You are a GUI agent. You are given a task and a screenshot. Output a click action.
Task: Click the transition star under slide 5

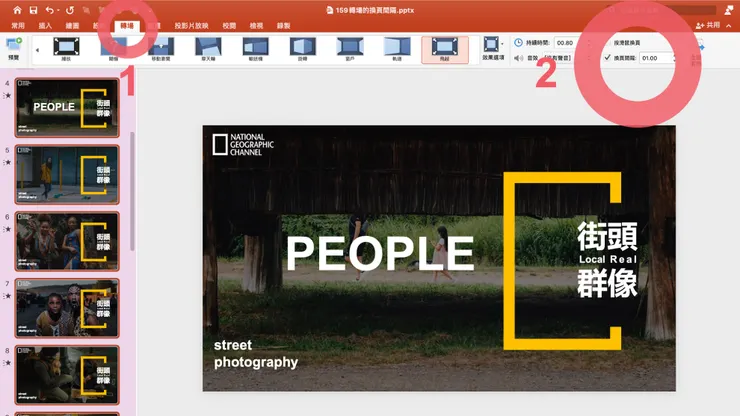[7, 162]
